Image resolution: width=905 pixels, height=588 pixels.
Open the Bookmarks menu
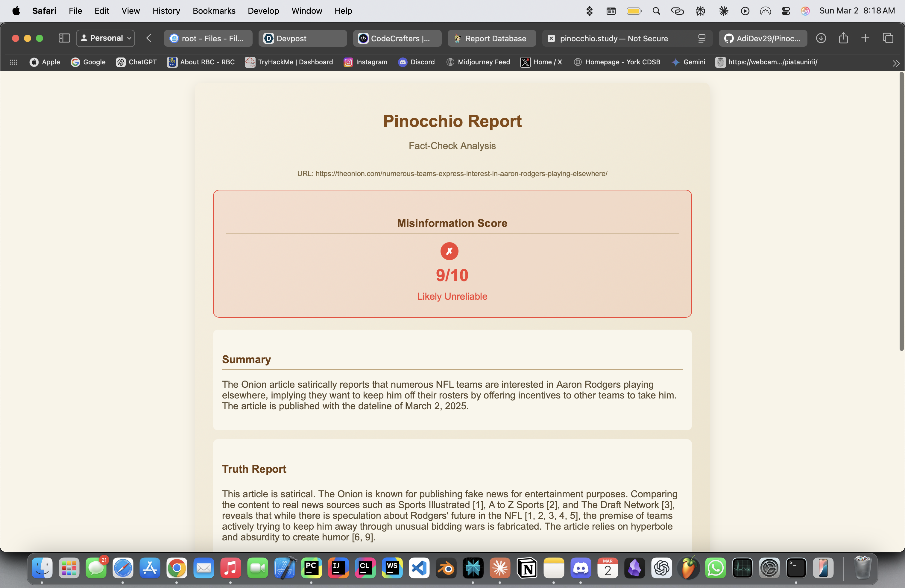coord(214,11)
